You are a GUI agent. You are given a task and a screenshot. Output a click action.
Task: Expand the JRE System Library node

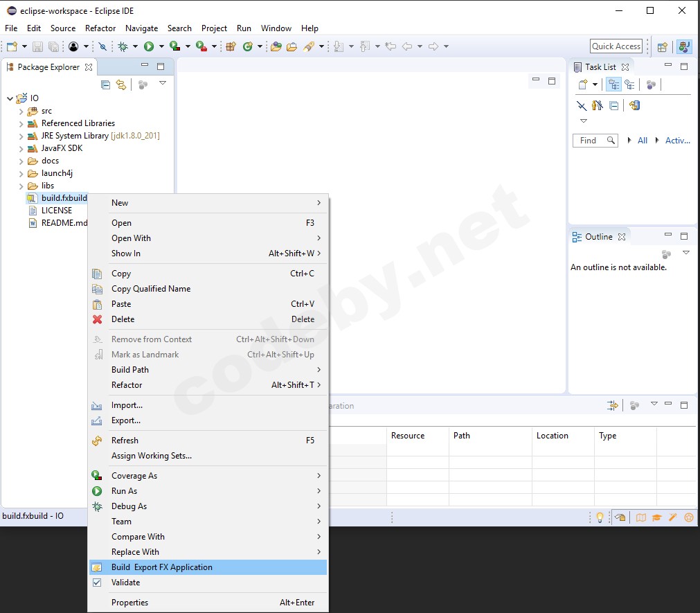click(21, 136)
